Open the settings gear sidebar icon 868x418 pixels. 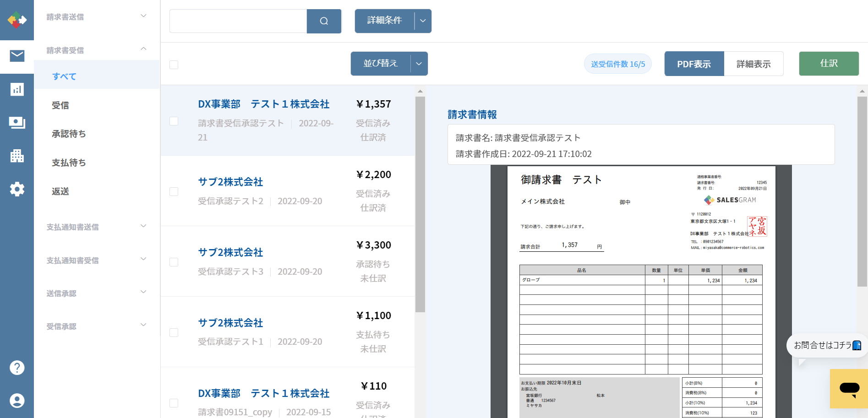(17, 189)
